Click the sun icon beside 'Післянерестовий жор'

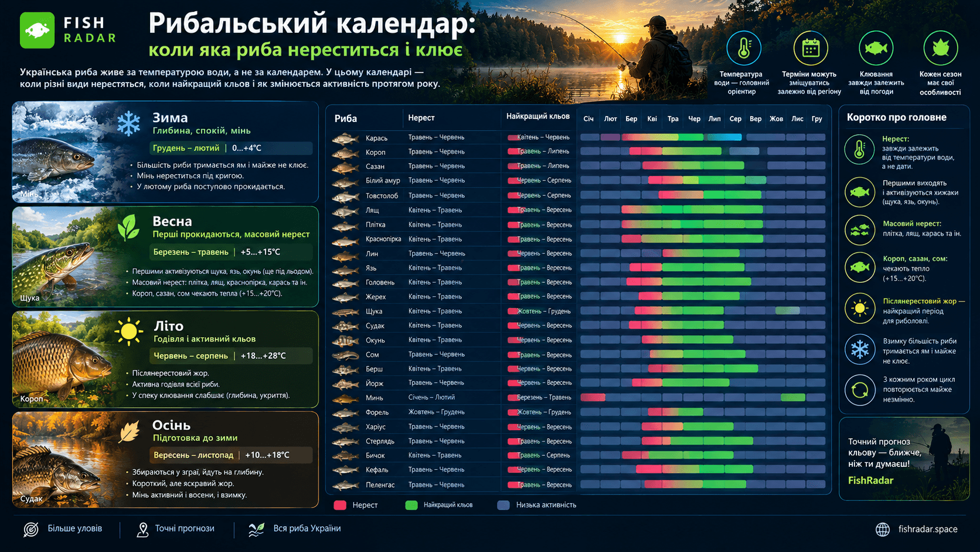pos(859,308)
